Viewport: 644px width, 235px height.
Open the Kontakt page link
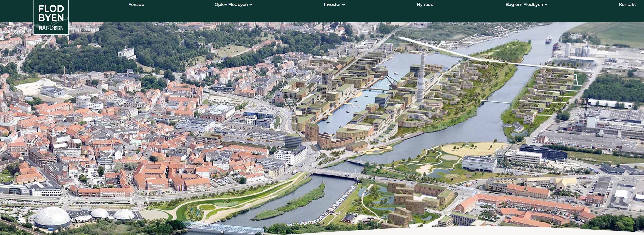tap(627, 5)
